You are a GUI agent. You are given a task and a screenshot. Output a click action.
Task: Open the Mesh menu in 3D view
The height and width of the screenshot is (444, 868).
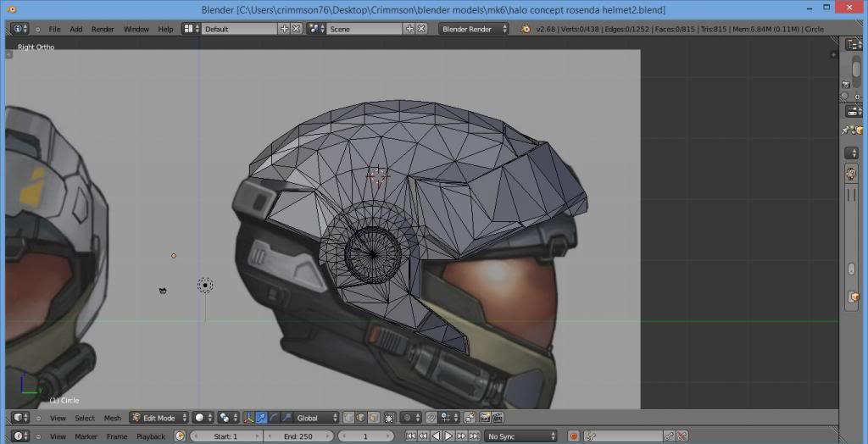pos(113,418)
